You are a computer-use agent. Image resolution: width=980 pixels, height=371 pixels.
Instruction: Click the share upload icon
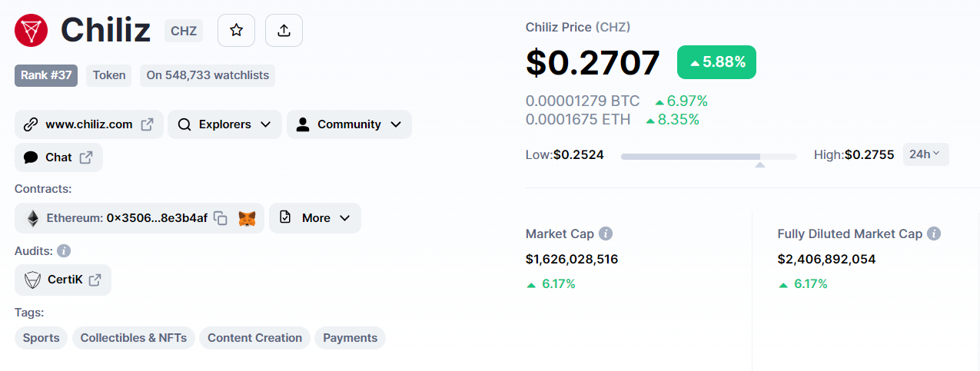[284, 31]
